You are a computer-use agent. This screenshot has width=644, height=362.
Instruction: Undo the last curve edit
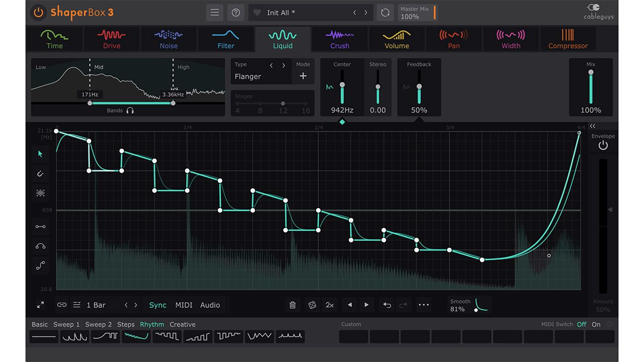click(x=386, y=305)
